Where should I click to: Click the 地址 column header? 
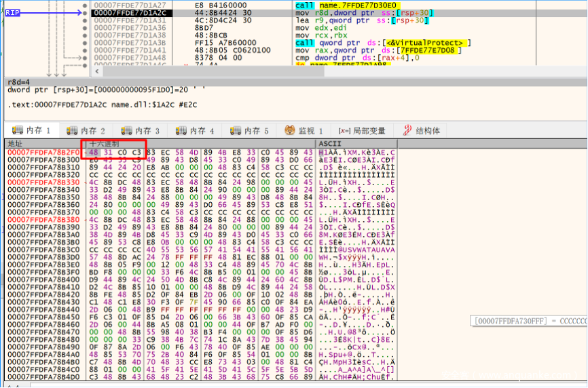tap(15, 144)
